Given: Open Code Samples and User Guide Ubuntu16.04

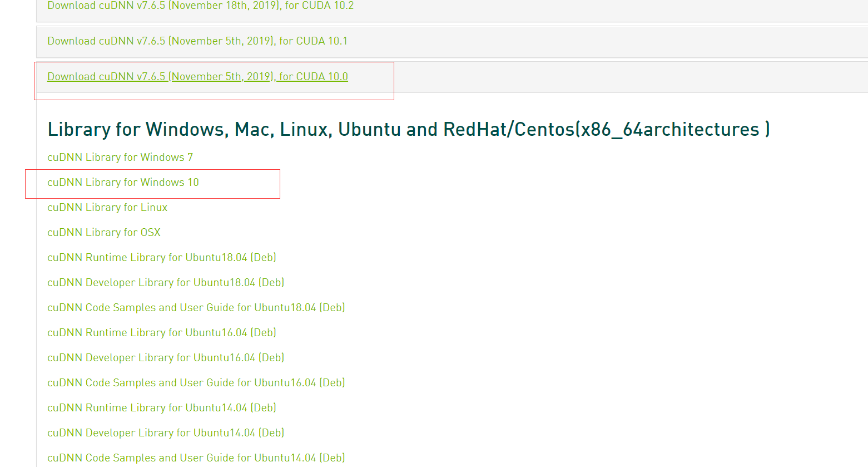Looking at the screenshot, I should pos(196,382).
